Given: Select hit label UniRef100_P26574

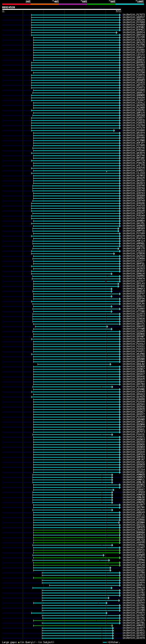Looking at the screenshot, I should [x=134, y=75].
